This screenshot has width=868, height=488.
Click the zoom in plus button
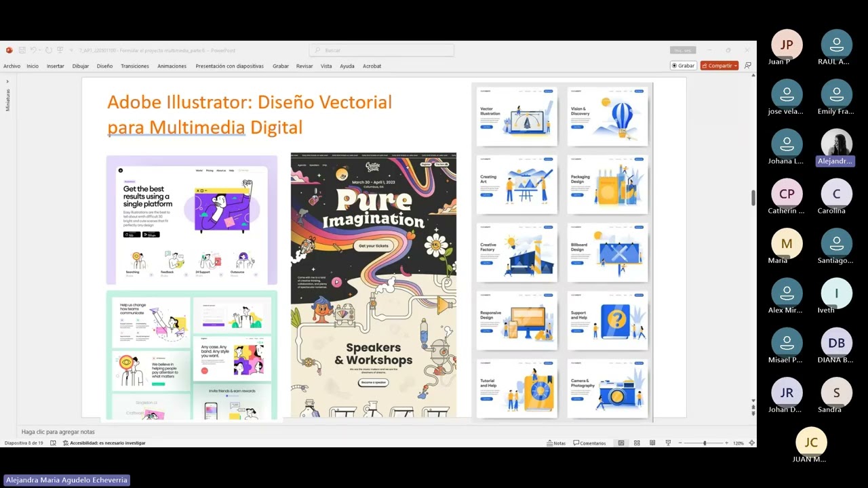pyautogui.click(x=726, y=443)
